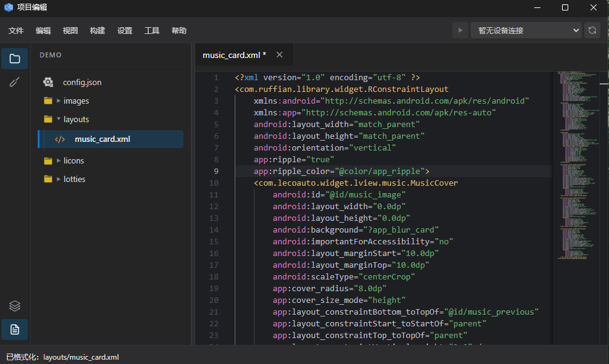Screen dimensions: 609x364
Task: Select music_card.xml in the file tree
Action: click(102, 139)
